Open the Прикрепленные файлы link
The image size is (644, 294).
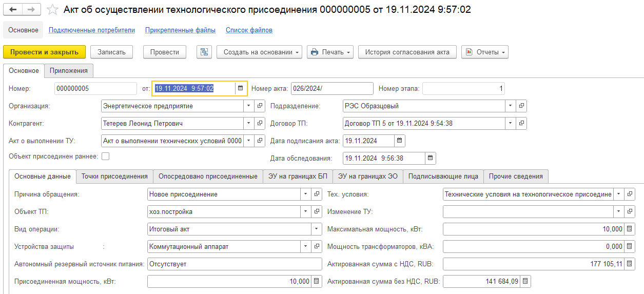pyautogui.click(x=180, y=30)
